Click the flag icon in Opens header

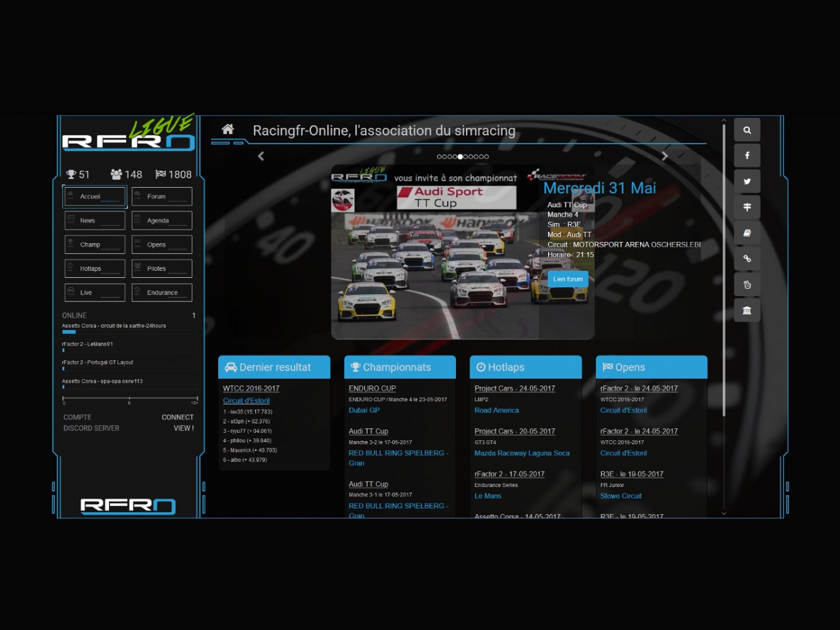pos(607,367)
